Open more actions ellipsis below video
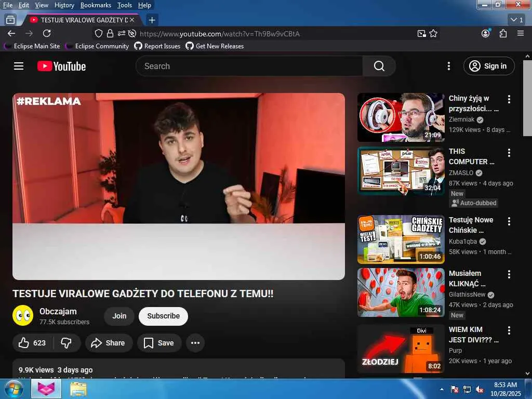Screen dimensions: 532x399 point(195,343)
